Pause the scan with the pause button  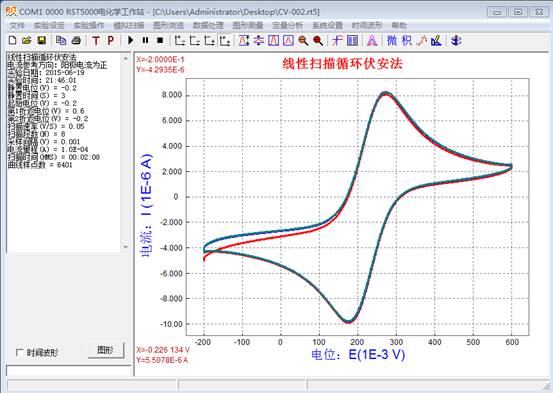click(145, 40)
